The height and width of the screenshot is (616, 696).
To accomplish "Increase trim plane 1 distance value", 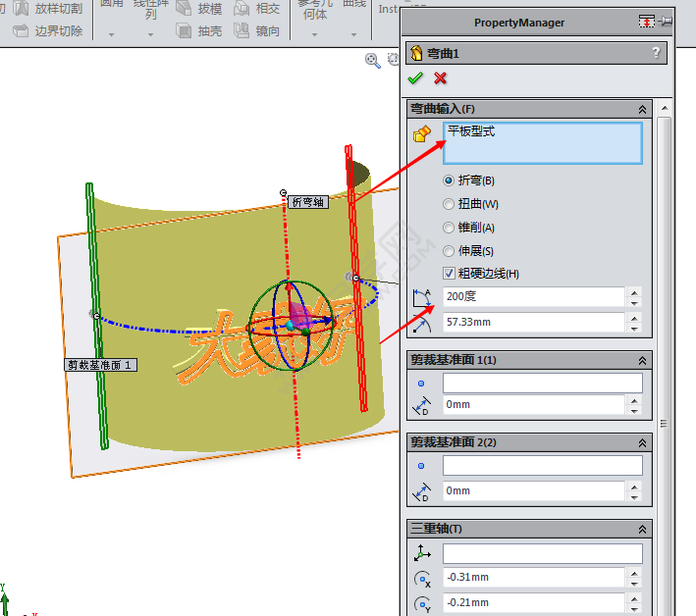I will [635, 401].
